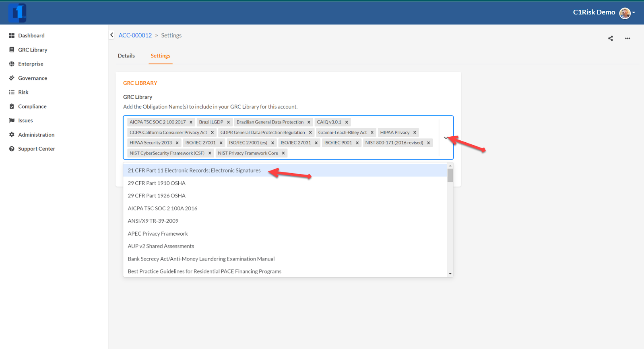
Task: Collapse the GRC Library dropdown chevron
Action: 446,138
